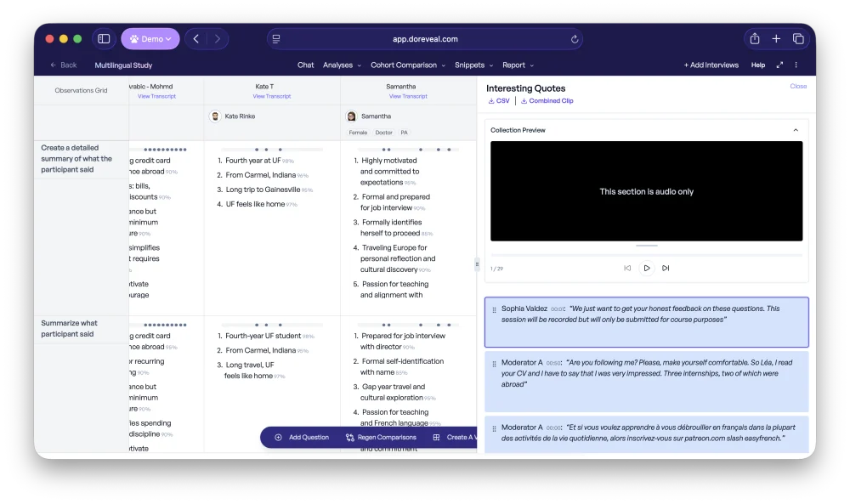Grab the drag handle on French Moderator A quote
850x504 pixels.
[494, 428]
